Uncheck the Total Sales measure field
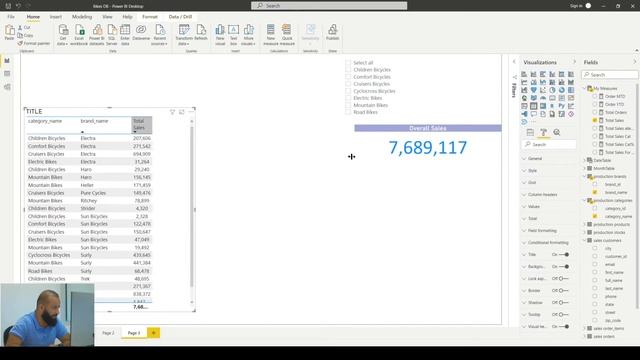 pos(595,120)
